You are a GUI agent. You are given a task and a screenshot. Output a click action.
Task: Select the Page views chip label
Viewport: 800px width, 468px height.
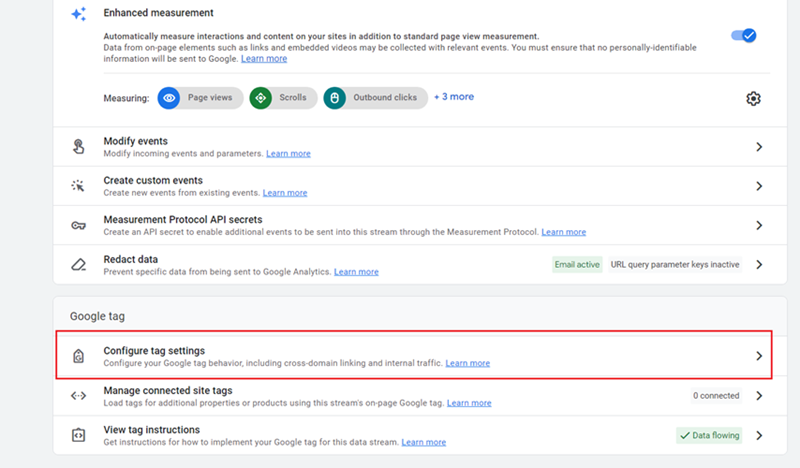pyautogui.click(x=210, y=97)
